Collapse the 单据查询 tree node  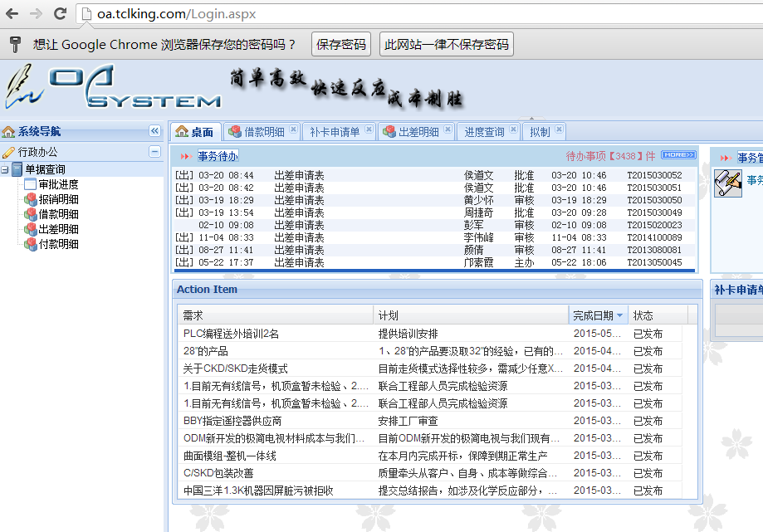click(4, 169)
